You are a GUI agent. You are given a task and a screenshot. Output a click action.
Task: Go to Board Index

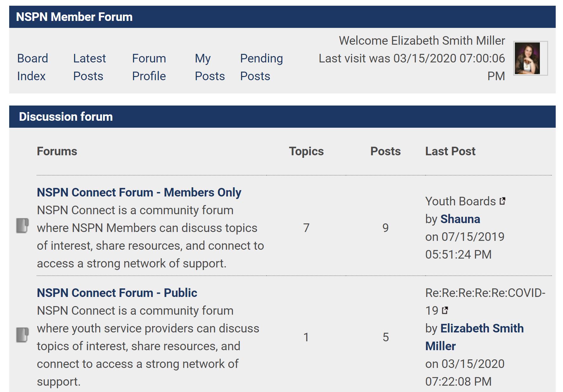pyautogui.click(x=33, y=67)
